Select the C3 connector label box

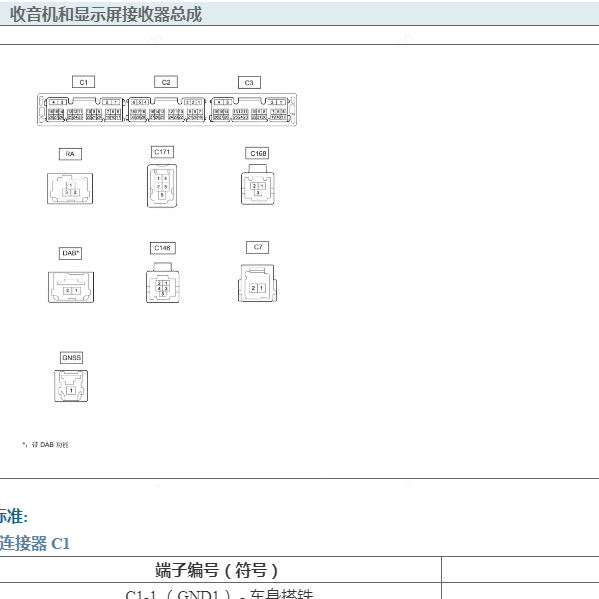pos(249,83)
